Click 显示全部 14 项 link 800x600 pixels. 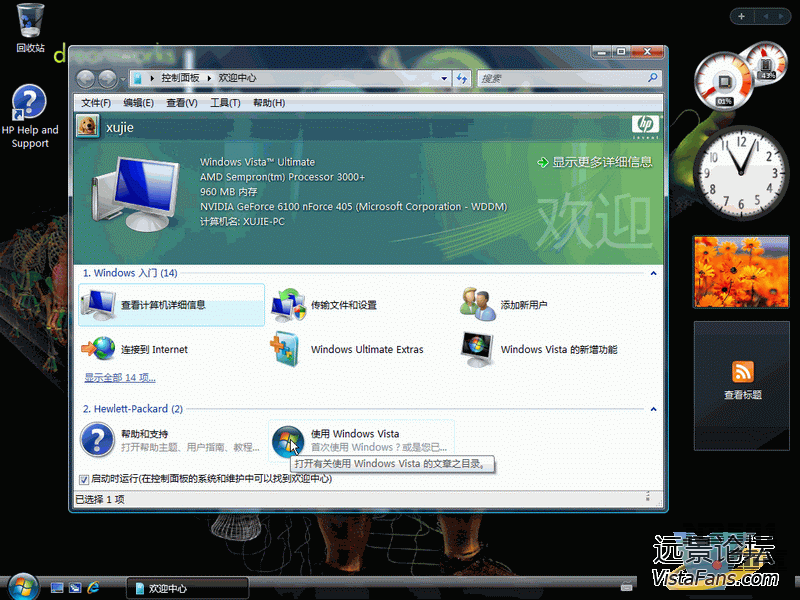point(120,378)
